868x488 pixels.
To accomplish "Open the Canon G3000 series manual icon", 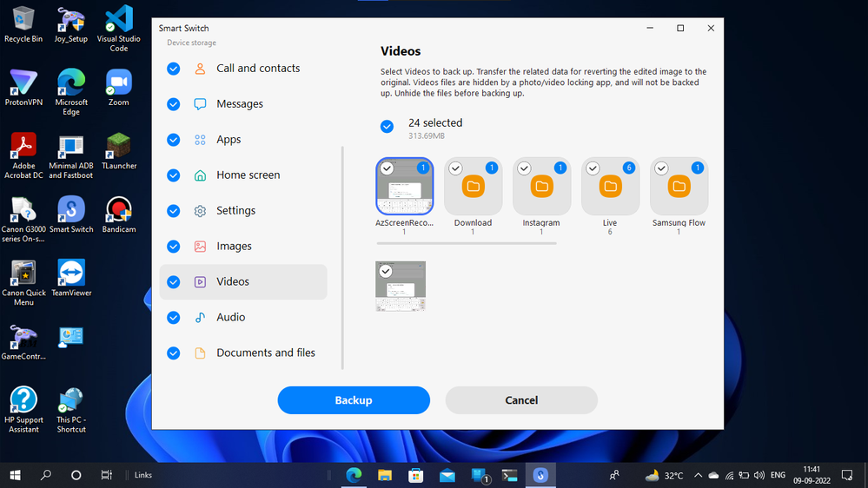I will 23,219.
